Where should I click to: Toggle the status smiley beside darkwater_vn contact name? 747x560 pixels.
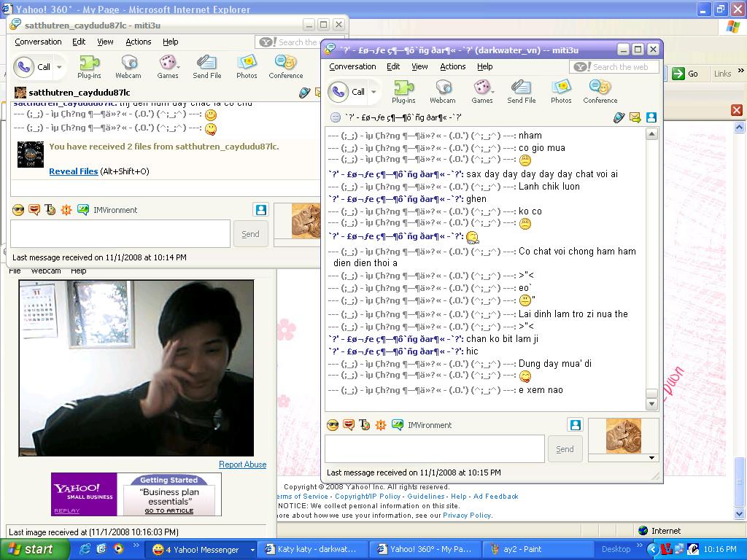point(335,117)
